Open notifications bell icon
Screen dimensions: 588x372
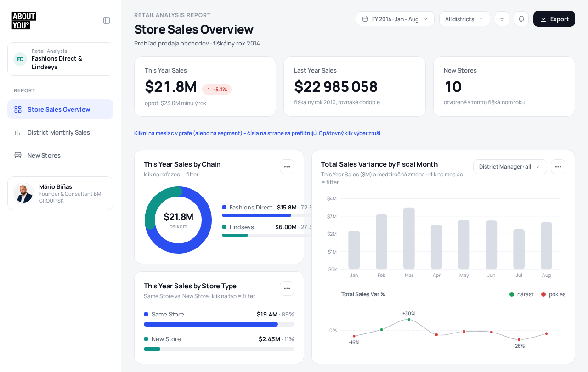click(521, 19)
